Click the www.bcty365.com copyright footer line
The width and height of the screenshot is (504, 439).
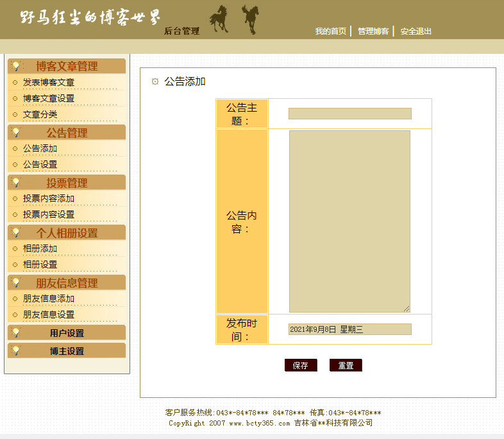pyautogui.click(x=271, y=423)
